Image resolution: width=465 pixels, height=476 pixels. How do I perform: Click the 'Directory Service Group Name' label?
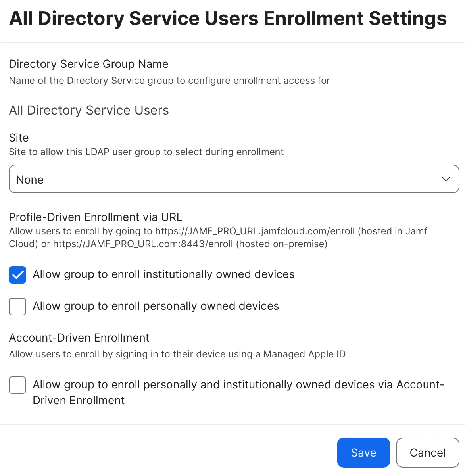tap(88, 64)
